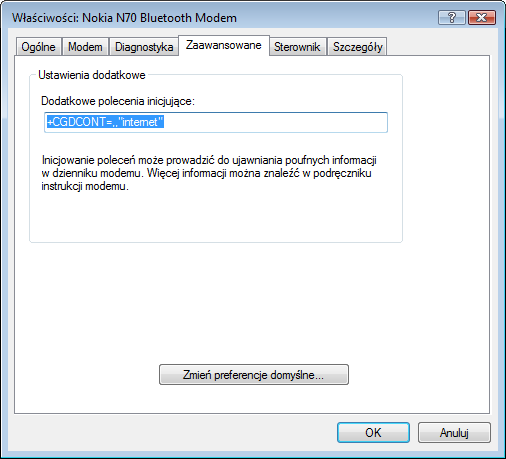Click the help question mark icon

(451, 17)
